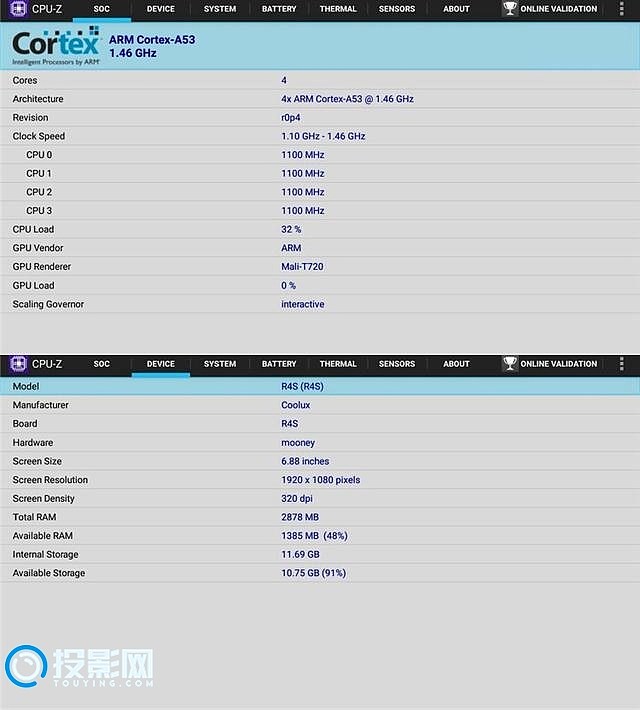
Task: Open SENSORS tab on the Device screen
Action: [x=397, y=364]
